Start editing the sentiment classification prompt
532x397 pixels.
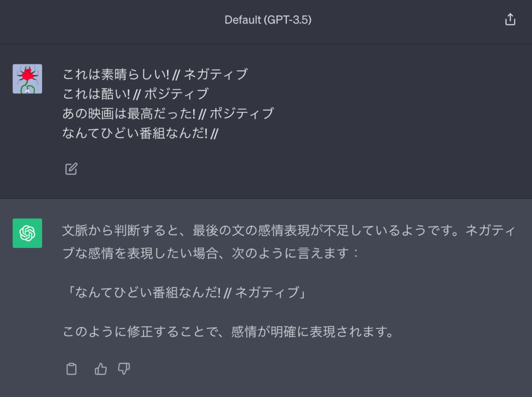point(71,168)
